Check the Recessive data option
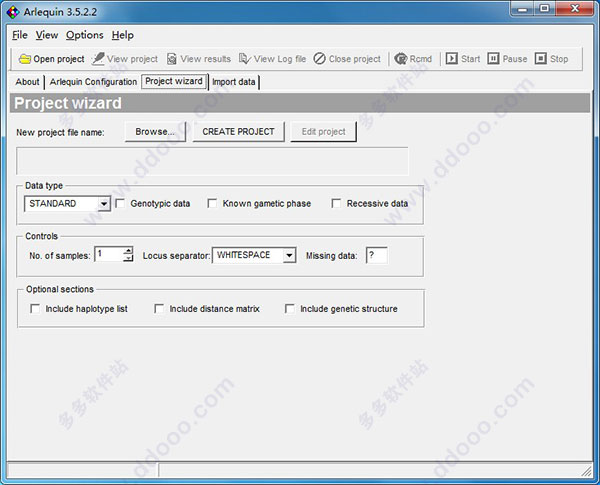Screen dimensions: 600x485 336,203
